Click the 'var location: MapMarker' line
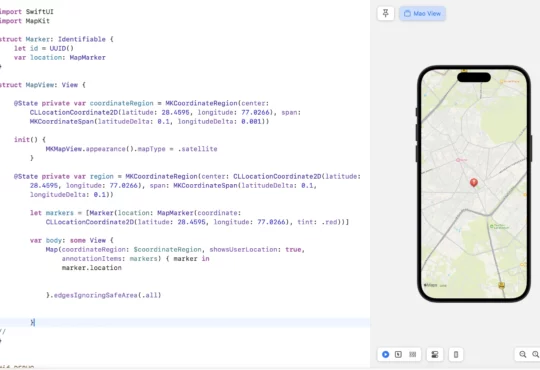The width and height of the screenshot is (540, 370). [60, 57]
